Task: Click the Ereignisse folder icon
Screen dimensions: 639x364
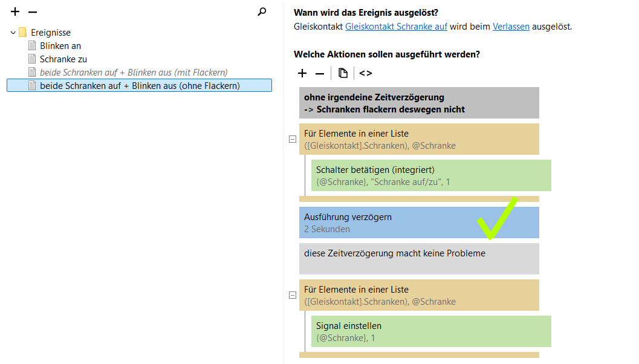Action: tap(23, 33)
